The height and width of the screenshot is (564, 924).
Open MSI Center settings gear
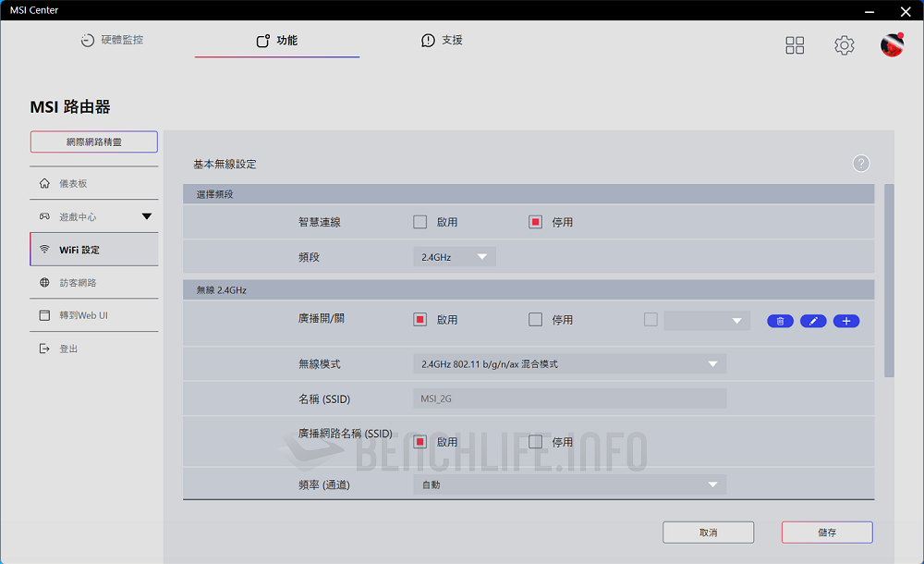click(x=844, y=44)
